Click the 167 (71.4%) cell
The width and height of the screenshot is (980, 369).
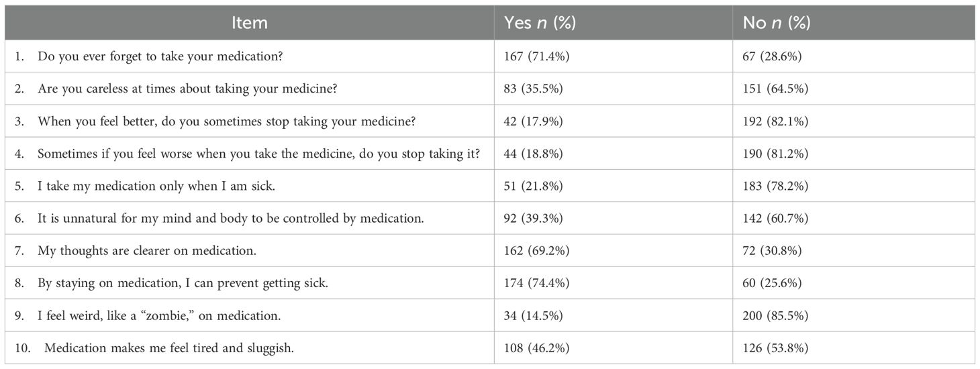tap(537, 56)
